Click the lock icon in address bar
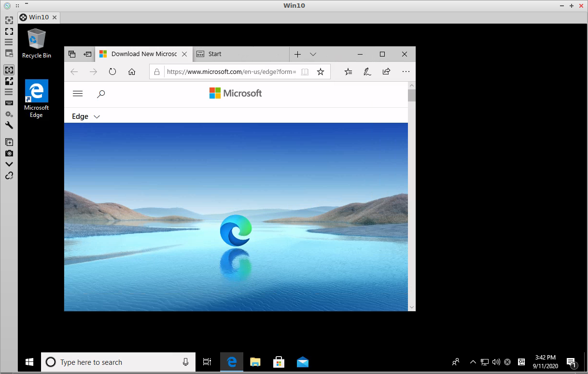The width and height of the screenshot is (588, 374). click(156, 72)
